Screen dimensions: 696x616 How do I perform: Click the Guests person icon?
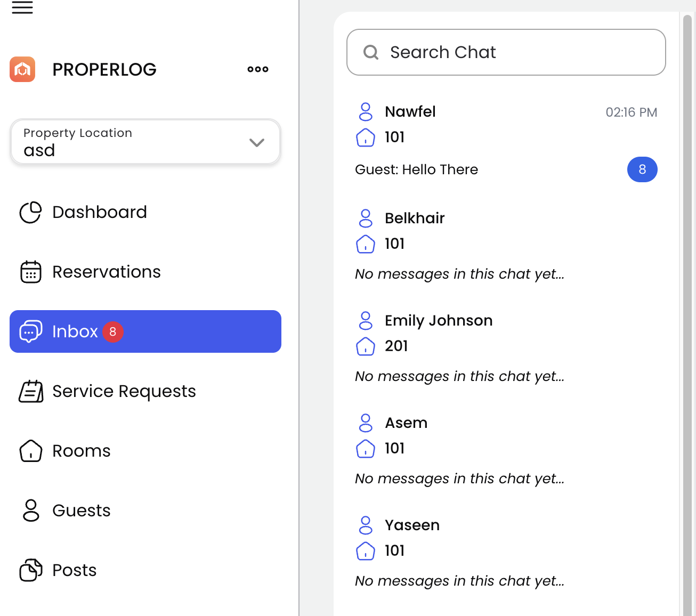(31, 510)
